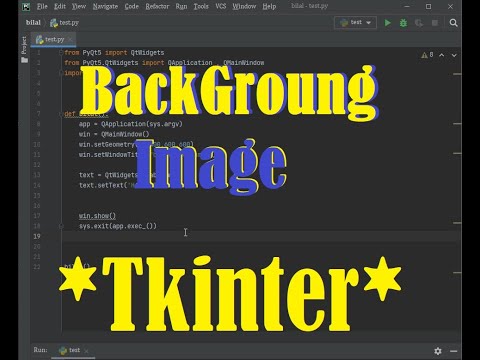Go to previous highlighted problem arrow

pos(442,55)
